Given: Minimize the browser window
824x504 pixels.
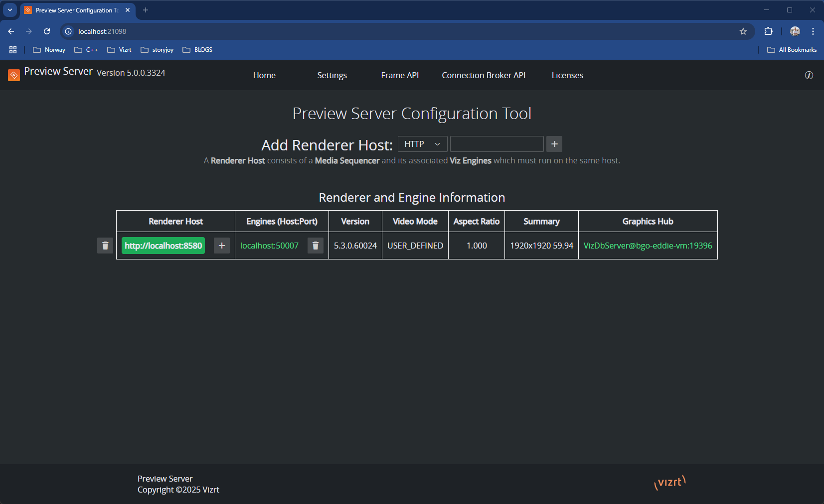Looking at the screenshot, I should click(767, 10).
